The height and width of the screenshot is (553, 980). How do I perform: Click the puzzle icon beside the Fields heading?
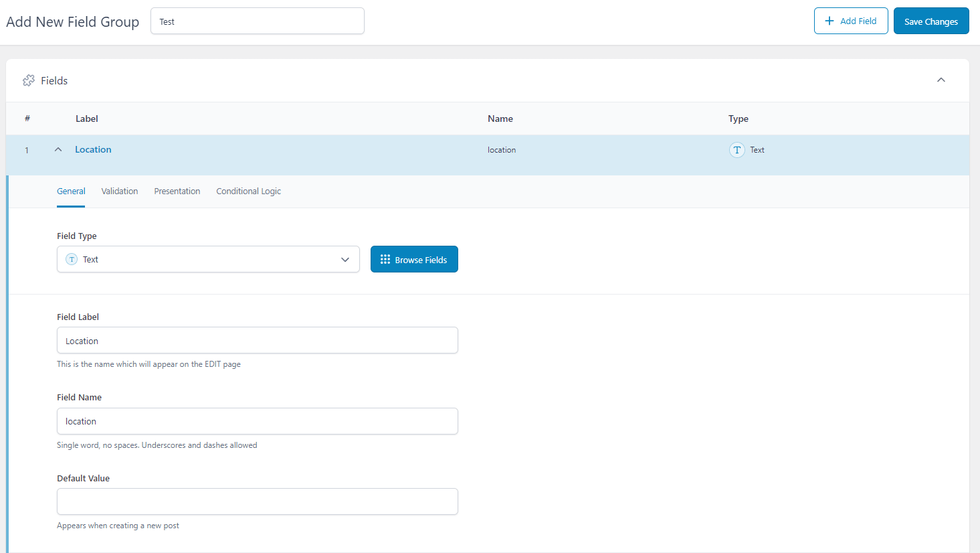click(28, 80)
